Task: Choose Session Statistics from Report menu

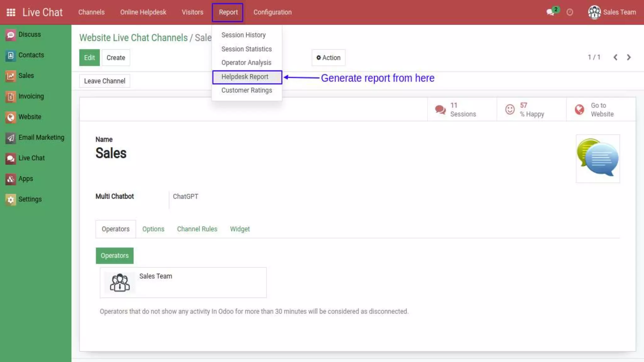Action: (246, 49)
